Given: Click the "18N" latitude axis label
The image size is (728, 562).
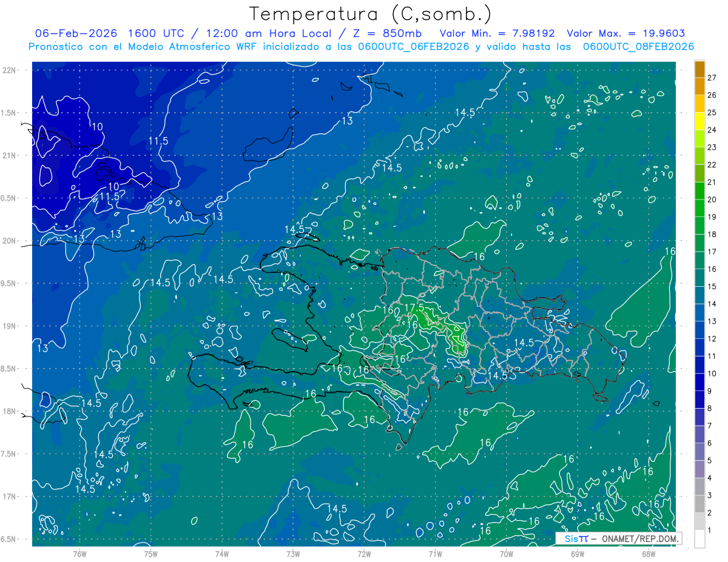Looking at the screenshot, I should tap(8, 412).
